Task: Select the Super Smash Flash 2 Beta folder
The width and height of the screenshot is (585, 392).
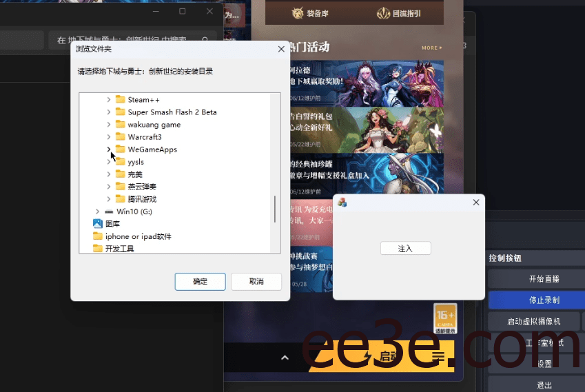Action: pos(172,112)
